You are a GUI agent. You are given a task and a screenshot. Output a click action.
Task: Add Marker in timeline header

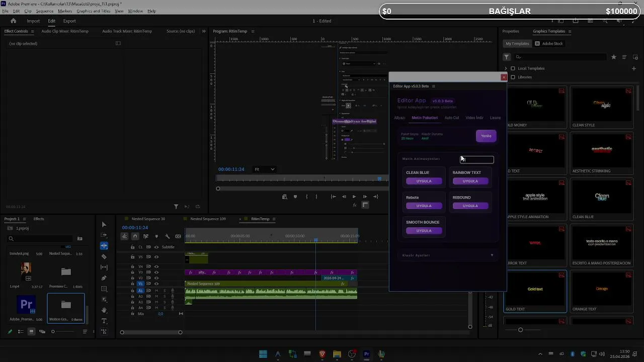156,236
